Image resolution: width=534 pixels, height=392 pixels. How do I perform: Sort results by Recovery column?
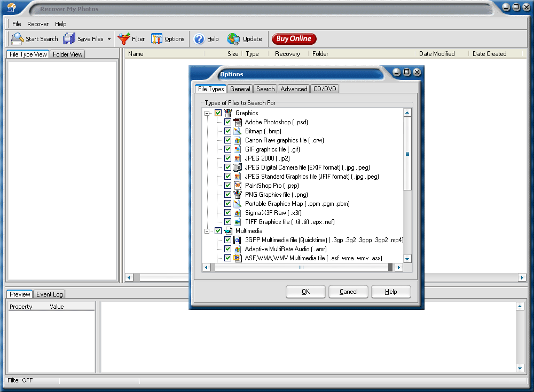click(289, 54)
